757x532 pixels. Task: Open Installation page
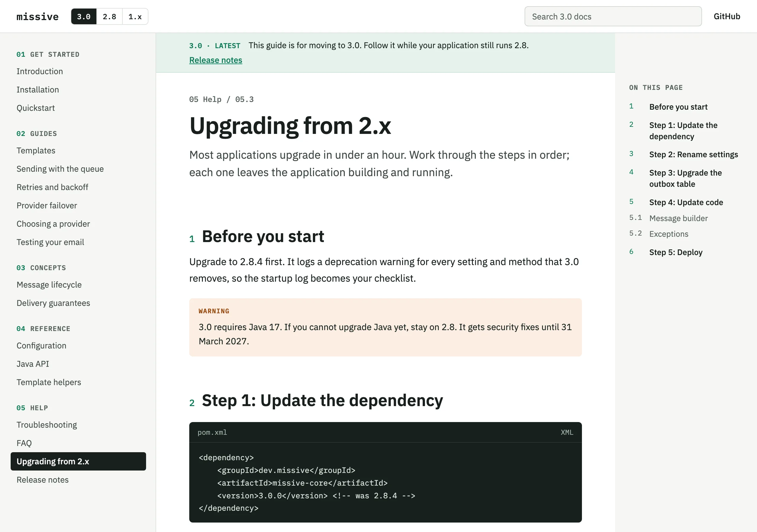pyautogui.click(x=38, y=90)
